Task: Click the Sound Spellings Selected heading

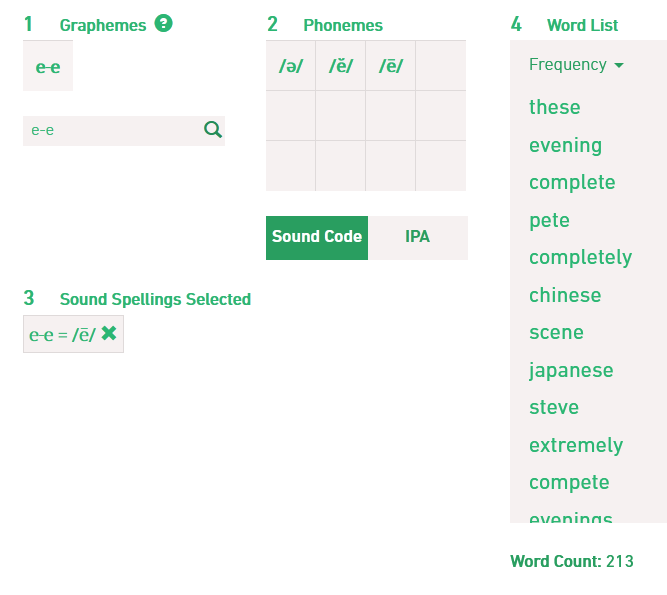Action: pyautogui.click(x=155, y=299)
